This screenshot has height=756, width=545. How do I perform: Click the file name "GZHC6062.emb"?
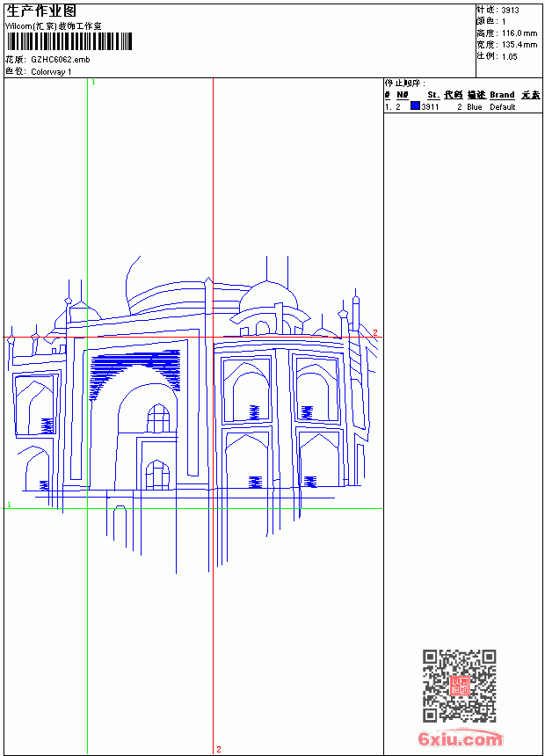coord(61,60)
